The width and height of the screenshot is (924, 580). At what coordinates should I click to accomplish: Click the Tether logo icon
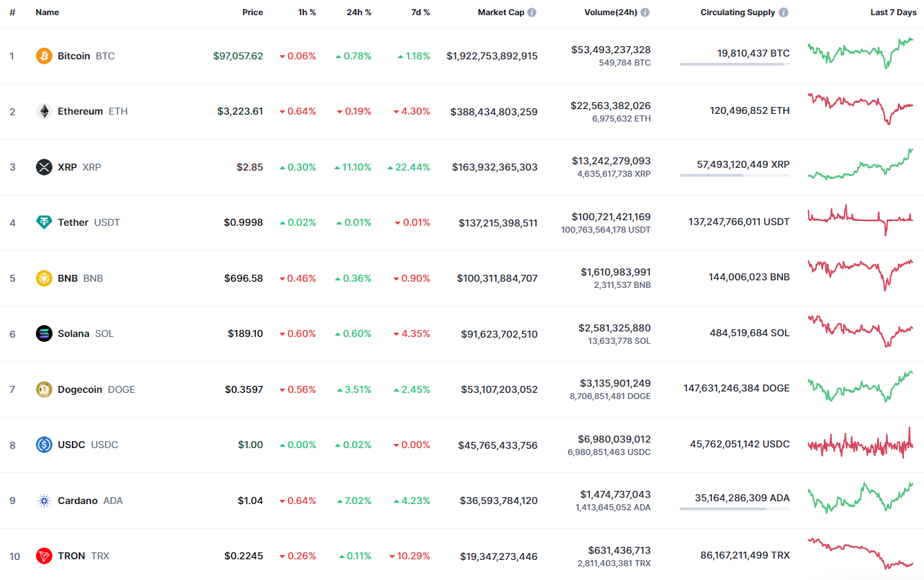(44, 222)
